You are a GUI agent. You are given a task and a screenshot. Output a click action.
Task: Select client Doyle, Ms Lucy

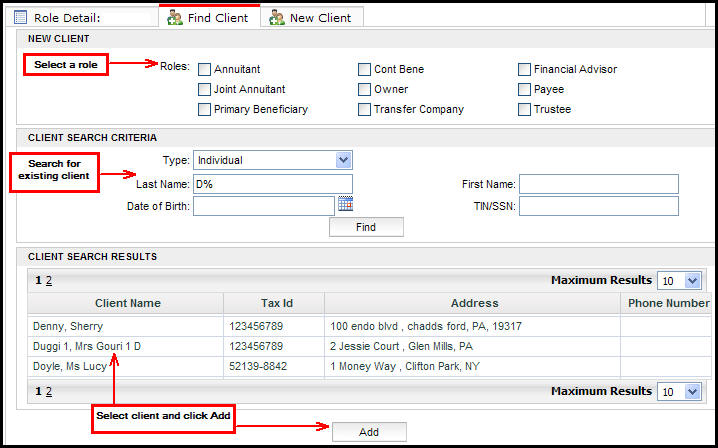70,366
